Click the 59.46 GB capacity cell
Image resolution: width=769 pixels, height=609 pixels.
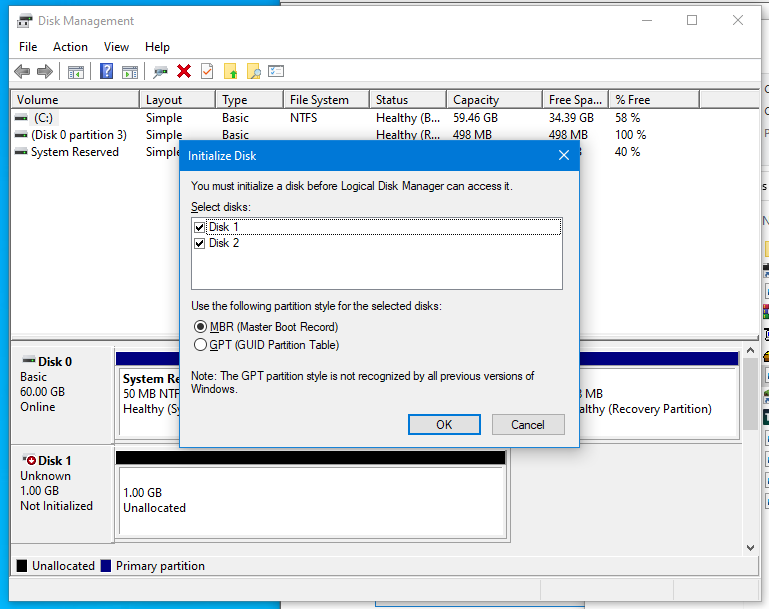coord(475,118)
